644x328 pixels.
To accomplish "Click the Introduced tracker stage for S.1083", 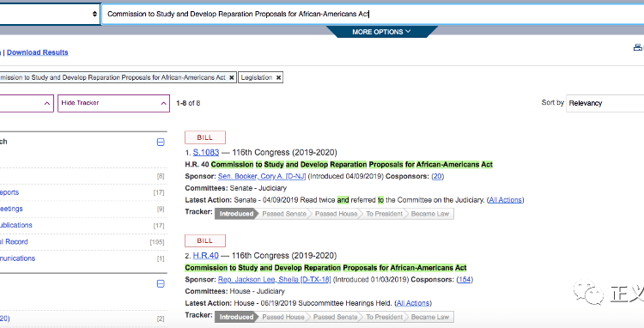I will click(236, 214).
